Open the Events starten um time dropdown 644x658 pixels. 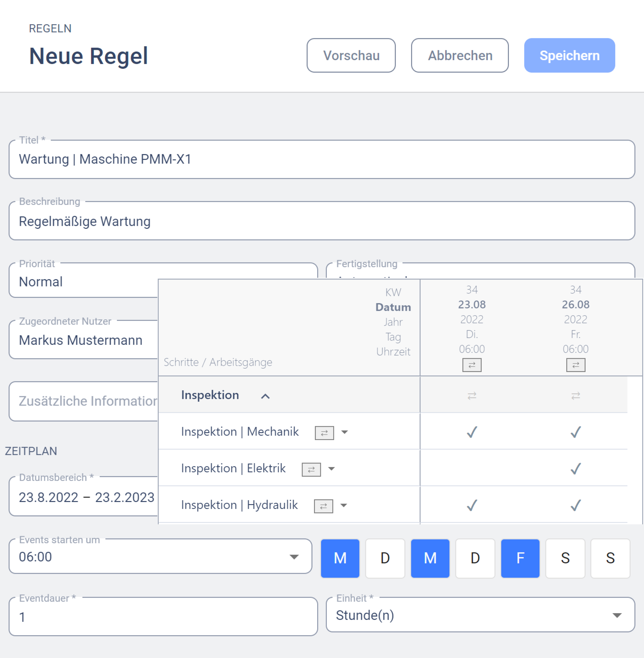[x=294, y=557]
